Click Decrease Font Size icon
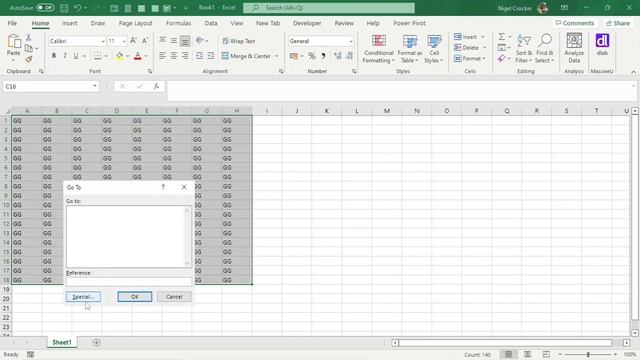Image resolution: width=640 pixels, height=360 pixels. coord(145,41)
